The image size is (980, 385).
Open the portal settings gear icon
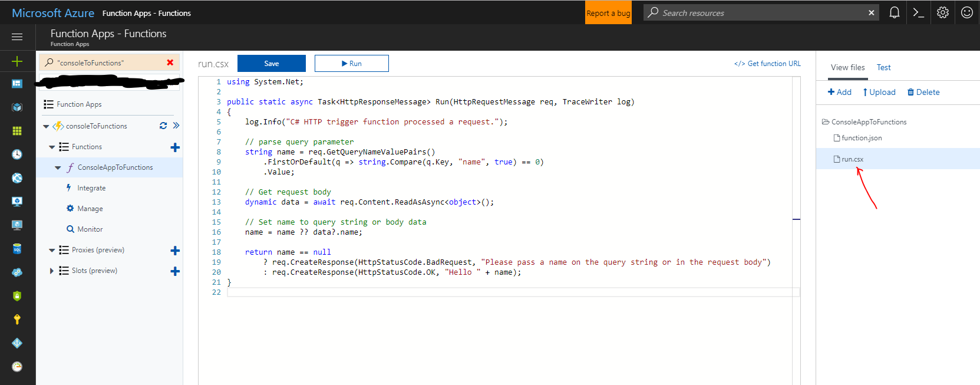[x=943, y=12]
